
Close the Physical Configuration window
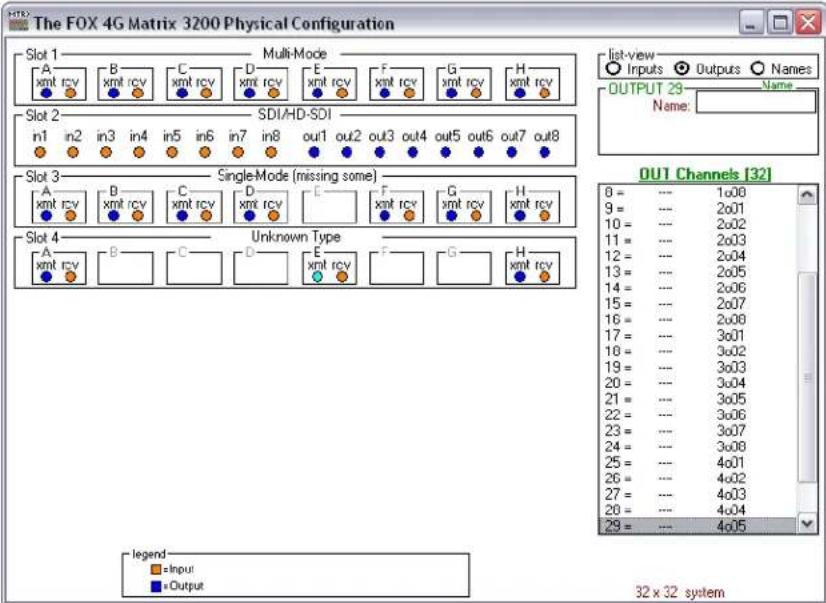pos(808,23)
